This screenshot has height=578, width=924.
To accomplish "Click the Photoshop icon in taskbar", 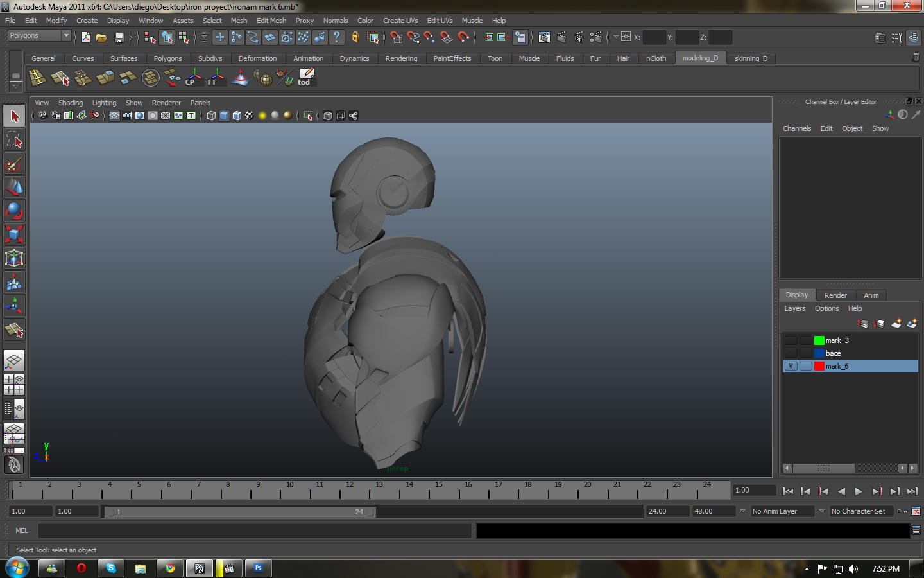I will 258,568.
